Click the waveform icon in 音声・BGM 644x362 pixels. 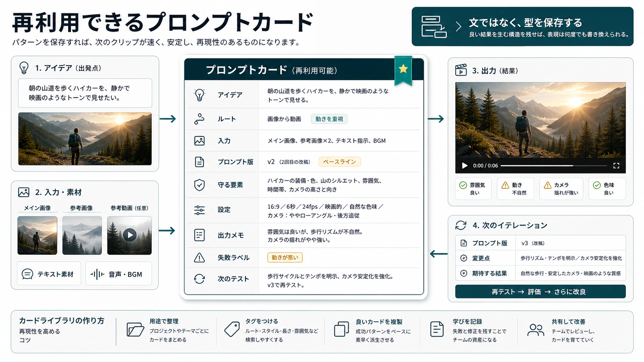pos(97,274)
